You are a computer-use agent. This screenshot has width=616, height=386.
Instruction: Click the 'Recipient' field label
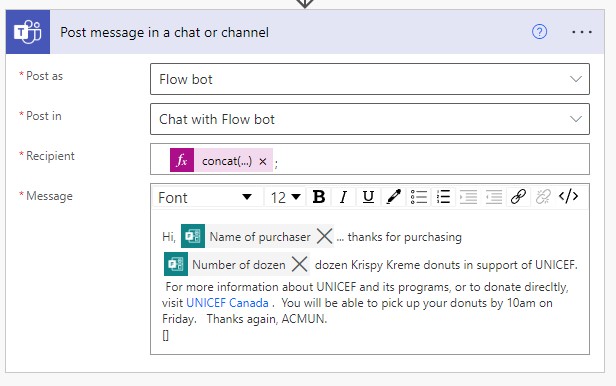pyautogui.click(x=50, y=155)
